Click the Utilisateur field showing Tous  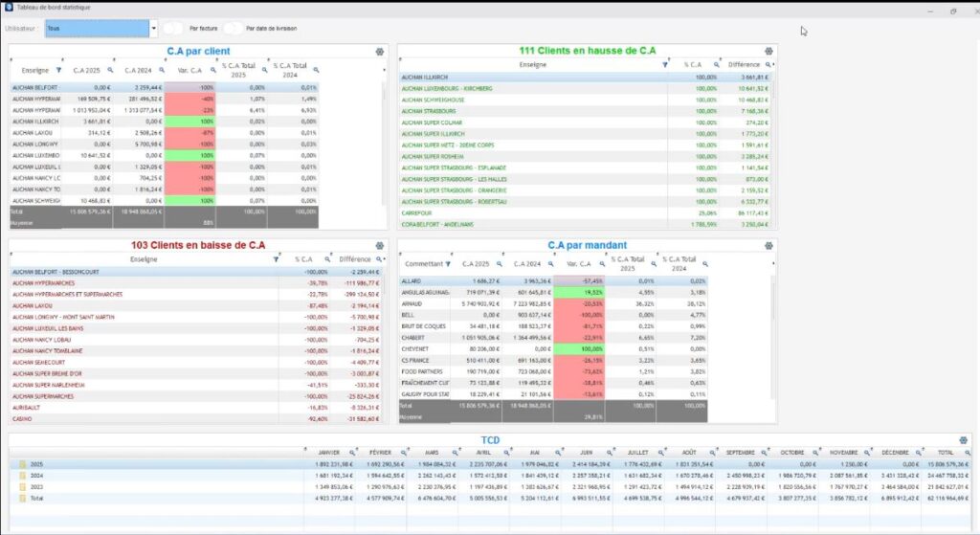(x=98, y=28)
